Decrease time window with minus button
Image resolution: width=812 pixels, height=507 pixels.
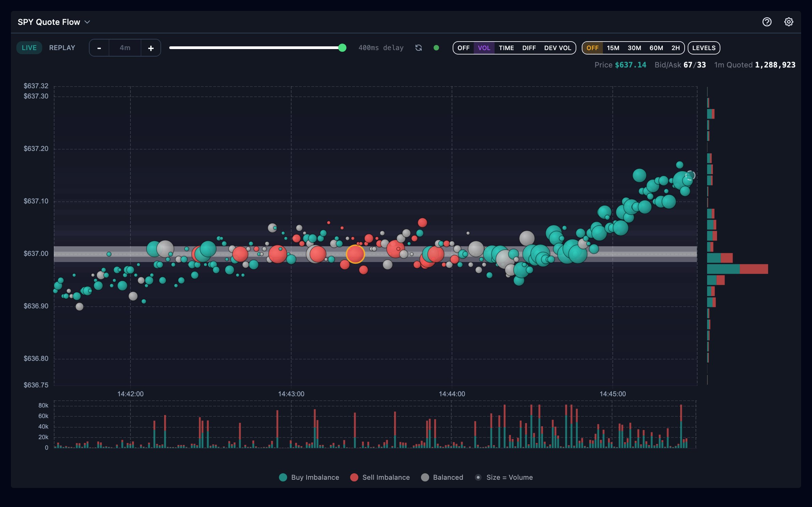[99, 48]
